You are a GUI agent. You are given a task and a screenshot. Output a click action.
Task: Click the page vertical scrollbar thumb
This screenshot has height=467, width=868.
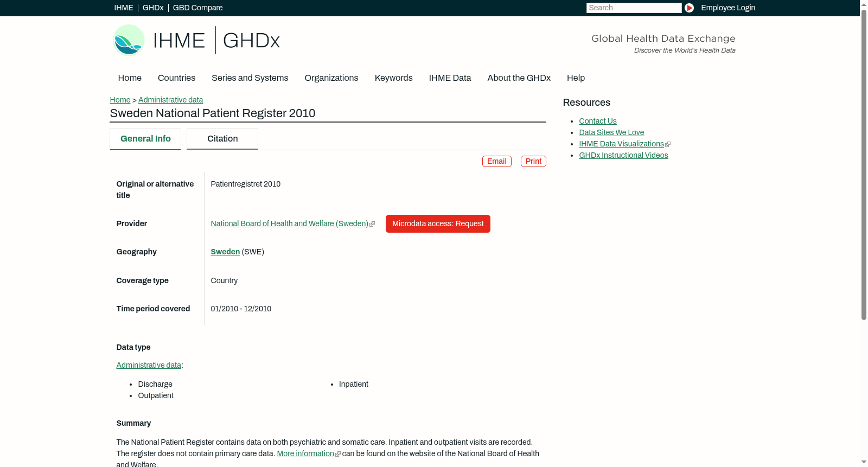pos(864,164)
